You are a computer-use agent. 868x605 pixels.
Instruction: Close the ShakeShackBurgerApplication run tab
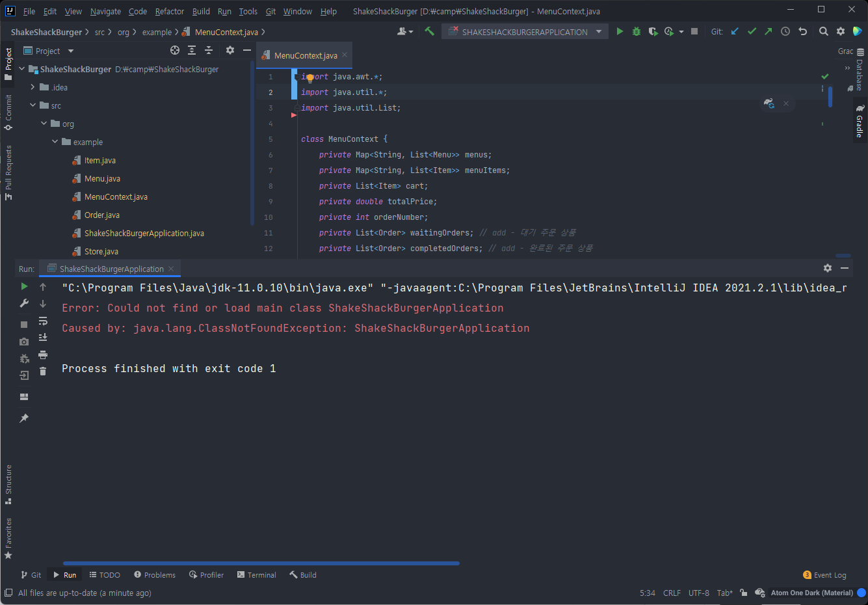click(171, 269)
